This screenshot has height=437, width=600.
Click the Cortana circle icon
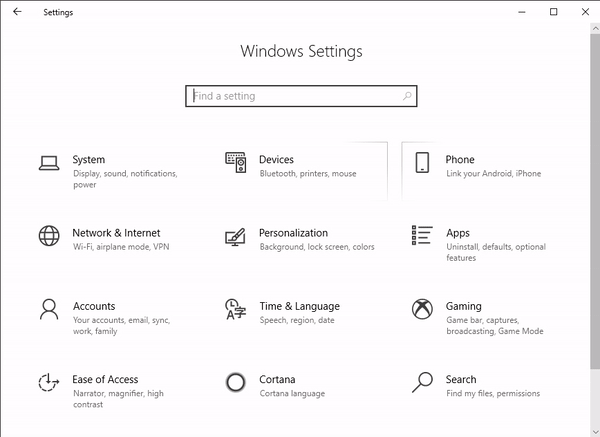tap(235, 382)
